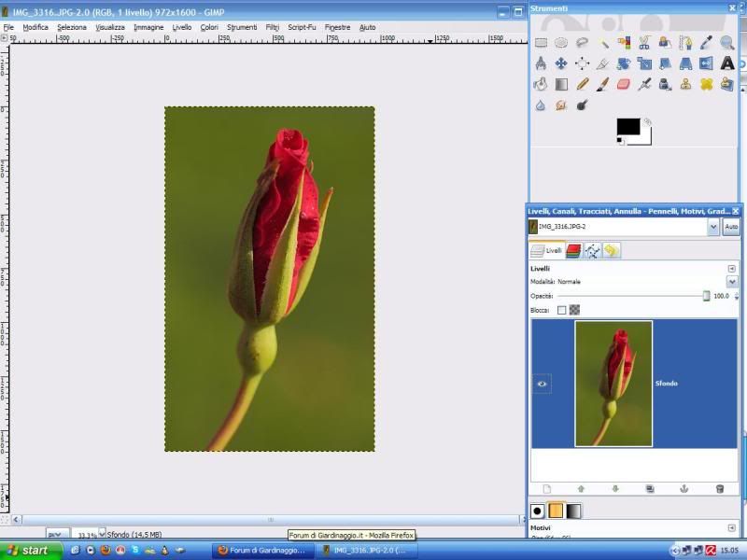
Task: Choose the Paths tool
Action: [x=685, y=43]
